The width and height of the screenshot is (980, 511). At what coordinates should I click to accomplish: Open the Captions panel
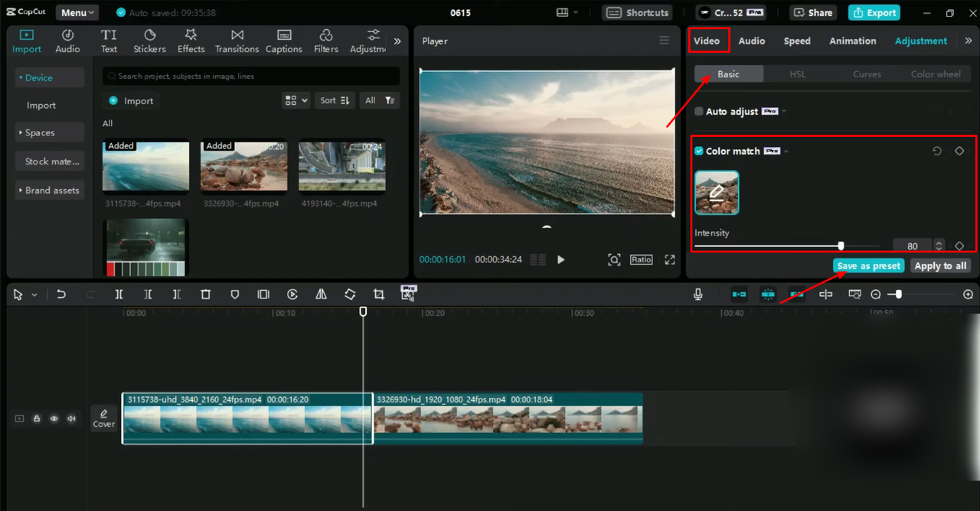click(x=284, y=41)
